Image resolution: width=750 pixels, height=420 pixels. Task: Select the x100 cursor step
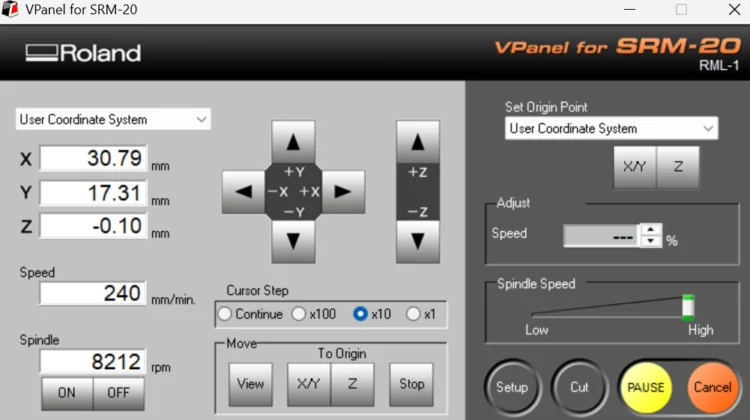click(x=314, y=314)
